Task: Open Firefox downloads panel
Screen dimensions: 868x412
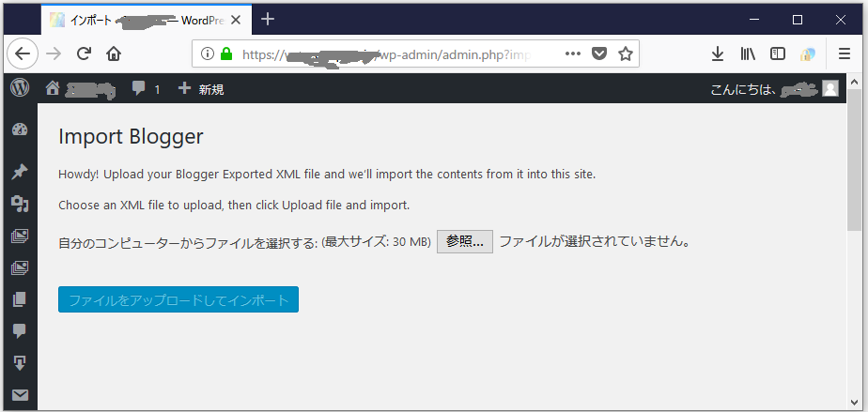Action: (718, 54)
